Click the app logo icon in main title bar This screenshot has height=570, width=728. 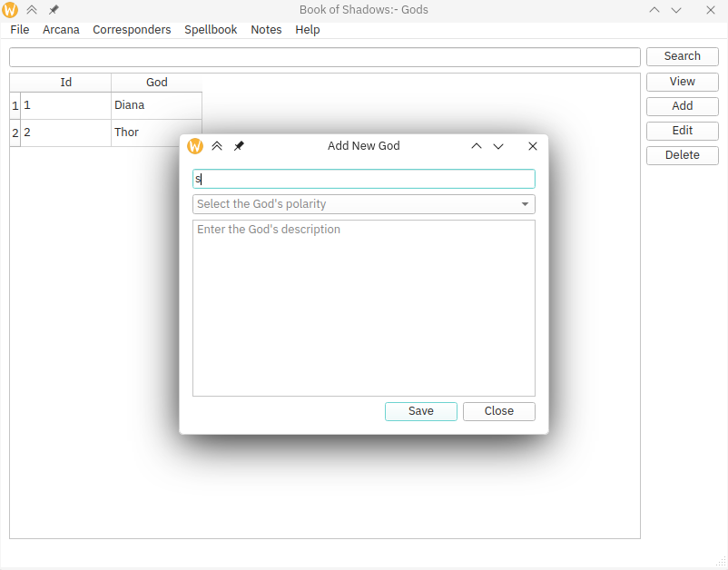[x=11, y=10]
